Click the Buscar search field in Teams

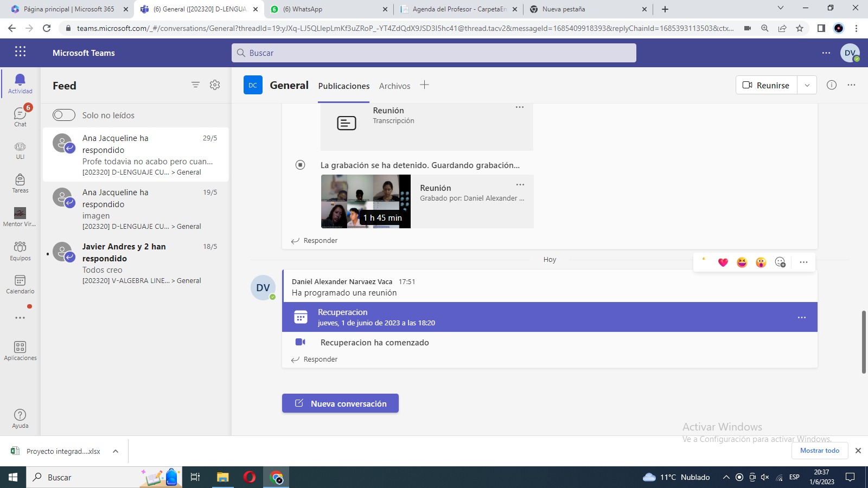point(434,53)
